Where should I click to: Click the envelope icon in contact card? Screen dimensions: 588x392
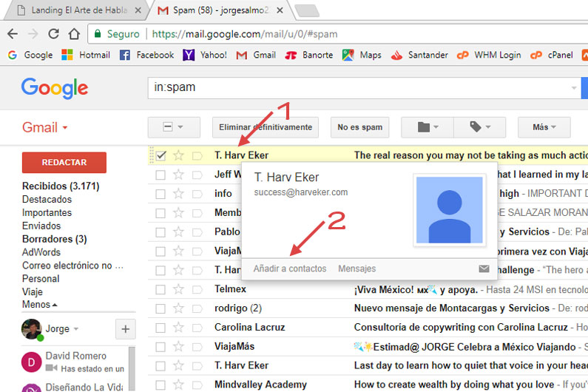484,268
